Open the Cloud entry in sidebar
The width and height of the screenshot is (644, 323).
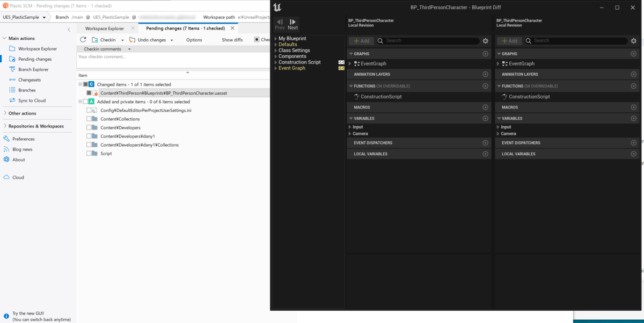click(13, 177)
